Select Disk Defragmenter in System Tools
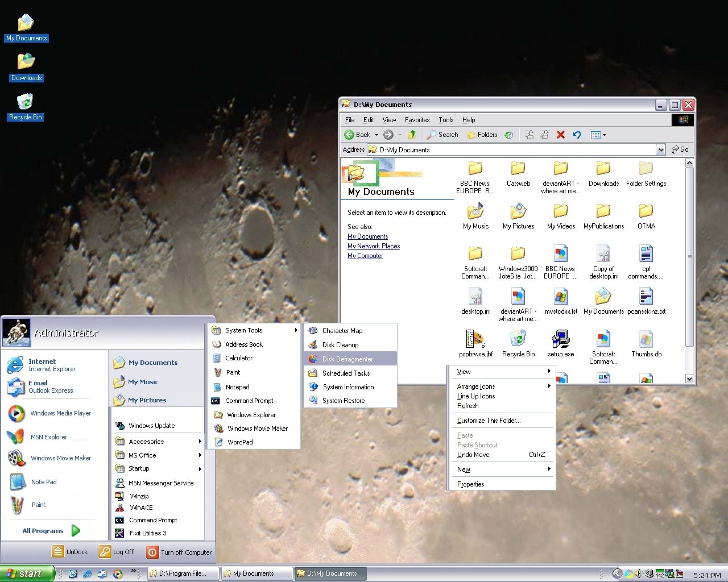Image resolution: width=728 pixels, height=582 pixels. pyautogui.click(x=351, y=359)
